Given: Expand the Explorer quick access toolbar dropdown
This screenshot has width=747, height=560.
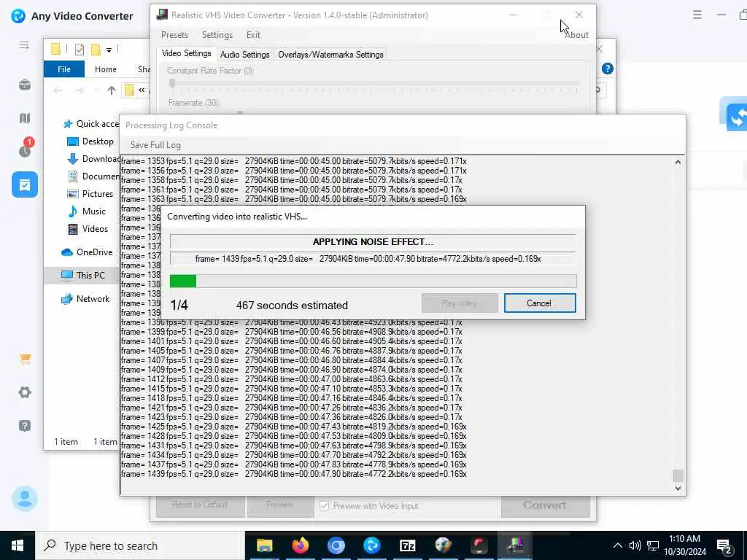Looking at the screenshot, I should click(x=109, y=50).
